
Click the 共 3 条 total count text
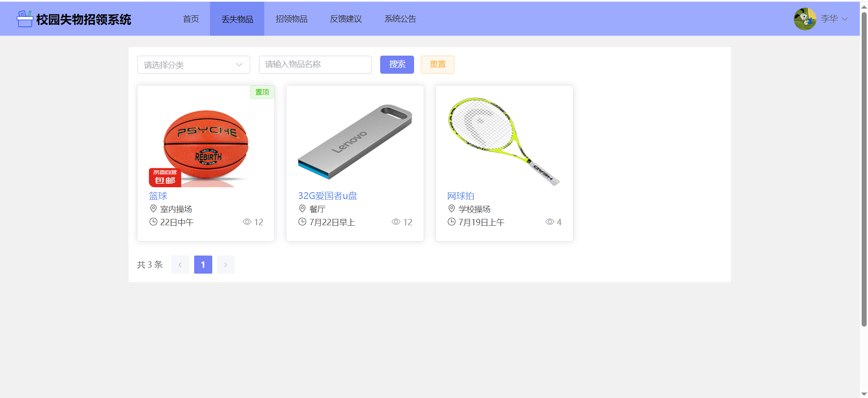pyautogui.click(x=150, y=265)
